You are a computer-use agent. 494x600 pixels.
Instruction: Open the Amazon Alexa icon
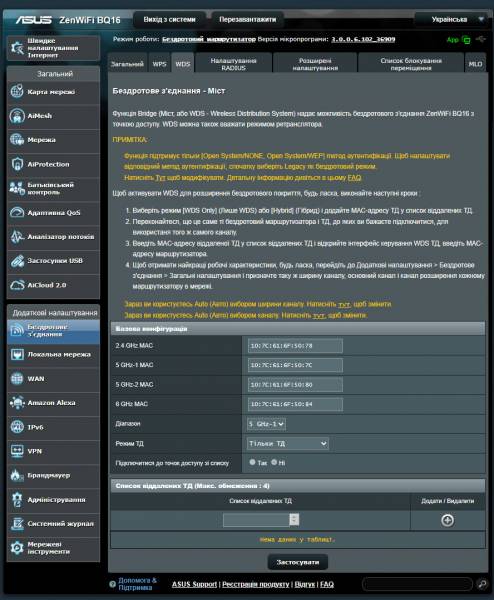[17, 403]
